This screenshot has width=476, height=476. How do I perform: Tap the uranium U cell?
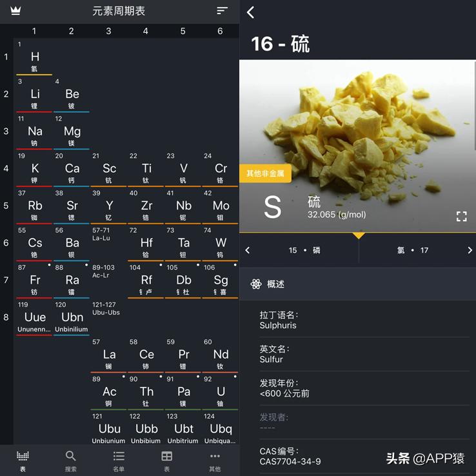[220, 392]
